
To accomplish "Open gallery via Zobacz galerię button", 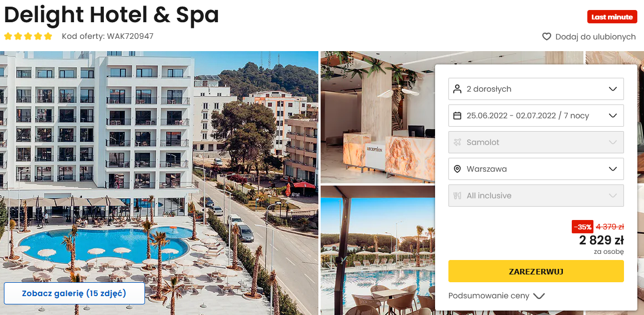I will click(x=74, y=294).
